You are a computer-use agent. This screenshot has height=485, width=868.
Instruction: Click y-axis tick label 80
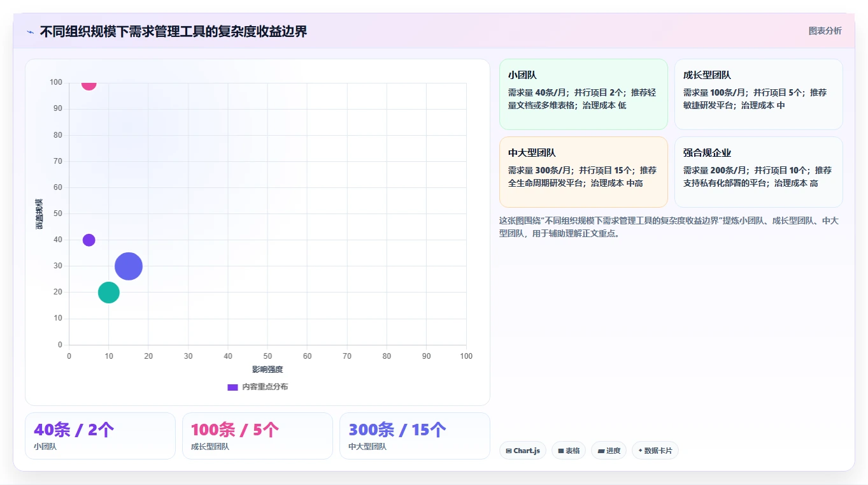58,135
